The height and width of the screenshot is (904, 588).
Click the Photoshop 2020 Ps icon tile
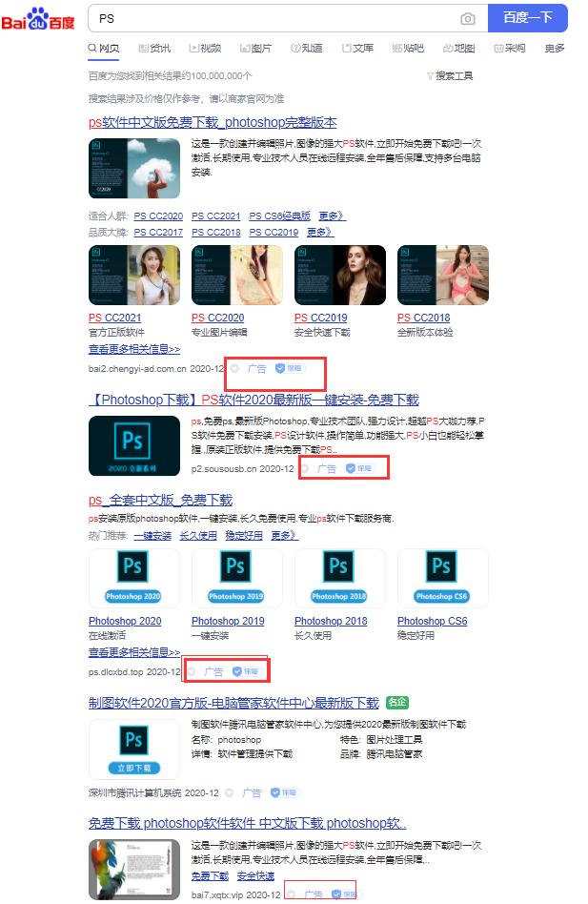pyautogui.click(x=133, y=578)
